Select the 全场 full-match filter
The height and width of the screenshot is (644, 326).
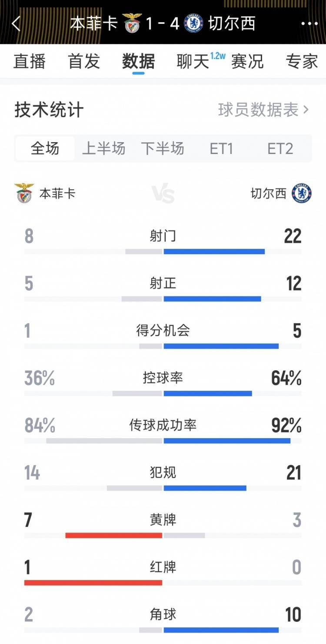coord(45,149)
